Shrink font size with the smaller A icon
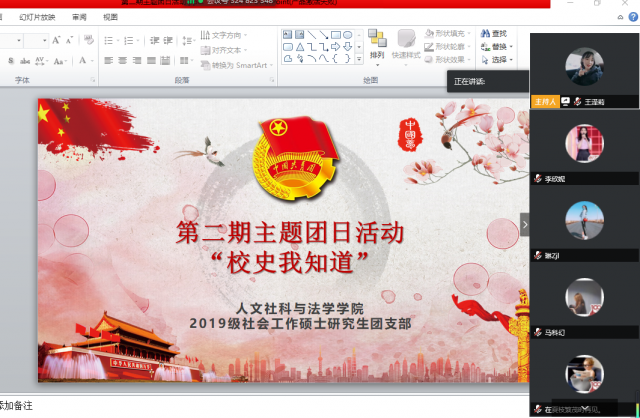640x418 pixels. click(x=69, y=40)
